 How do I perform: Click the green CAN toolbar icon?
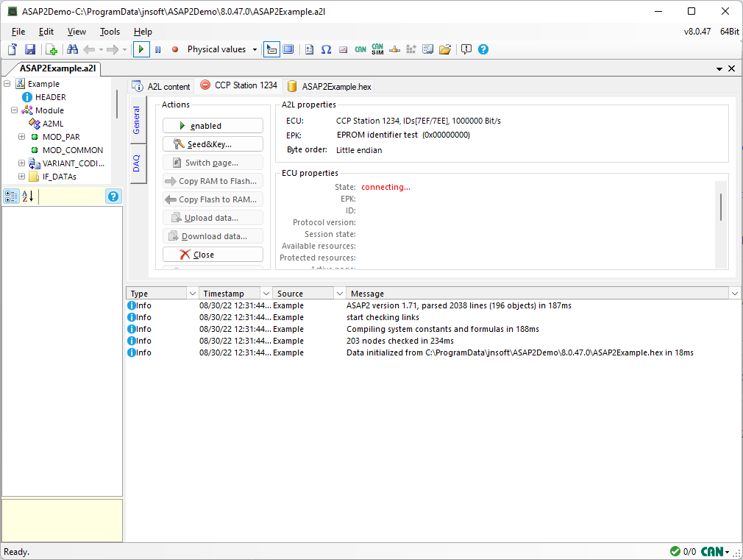point(360,49)
